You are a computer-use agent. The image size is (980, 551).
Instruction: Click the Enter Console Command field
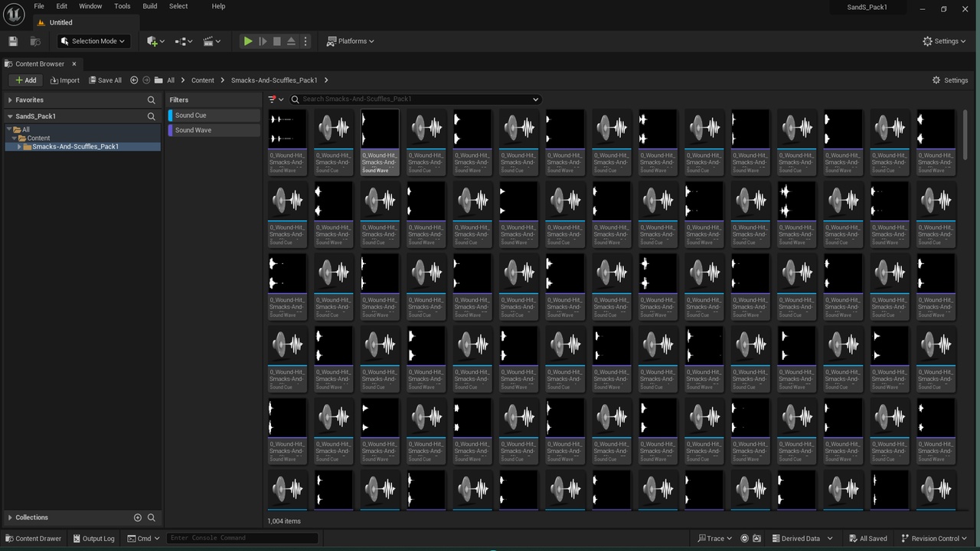pos(242,538)
